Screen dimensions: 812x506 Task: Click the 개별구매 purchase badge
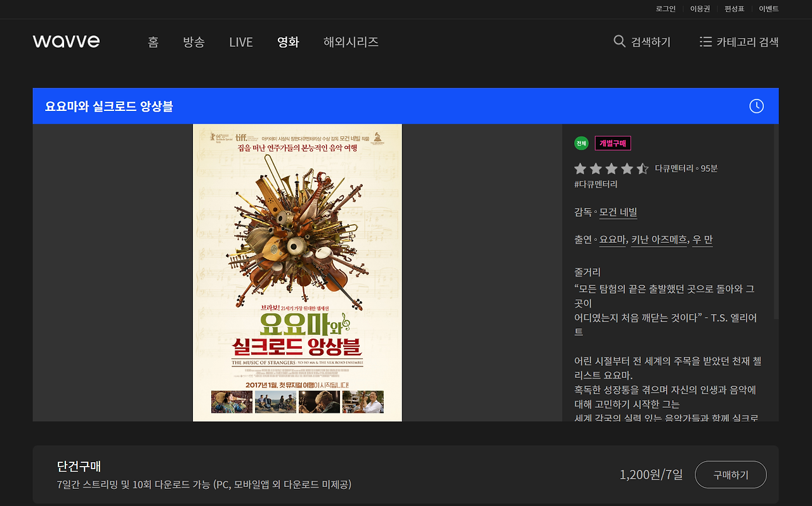coord(613,143)
